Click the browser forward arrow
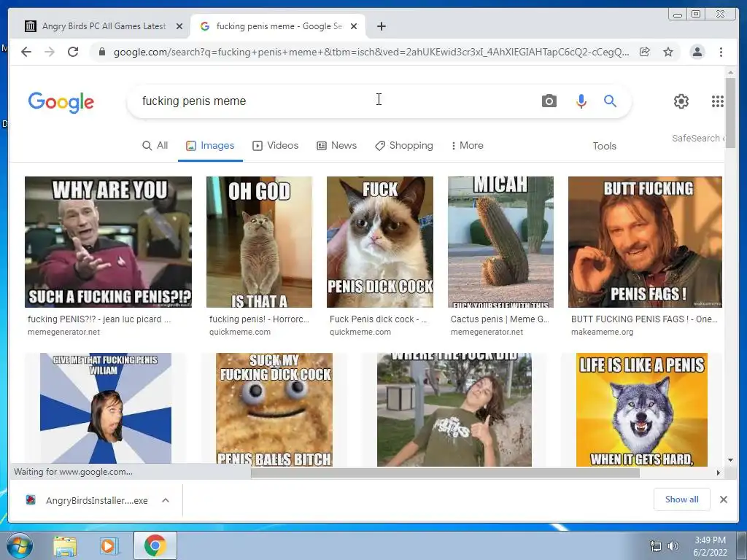Viewport: 747px width, 560px height. [50, 52]
